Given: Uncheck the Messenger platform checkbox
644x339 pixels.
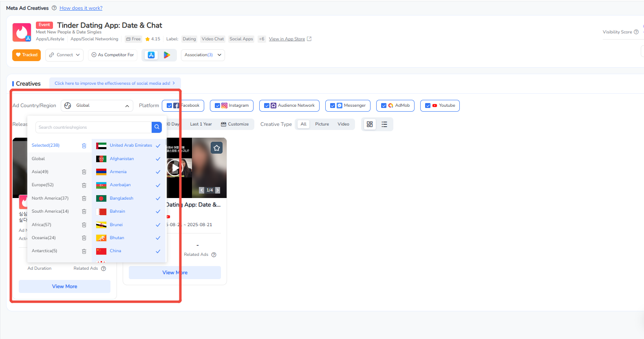Looking at the screenshot, I should pos(333,106).
